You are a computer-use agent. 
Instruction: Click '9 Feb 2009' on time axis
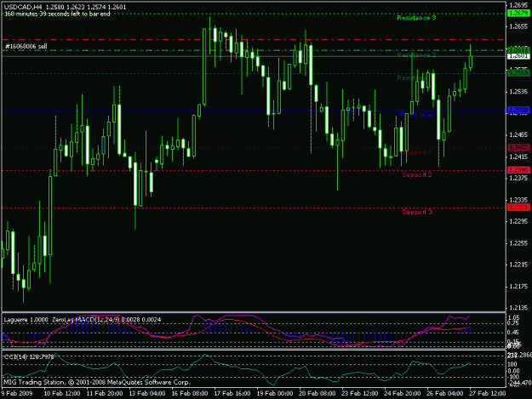point(17,394)
